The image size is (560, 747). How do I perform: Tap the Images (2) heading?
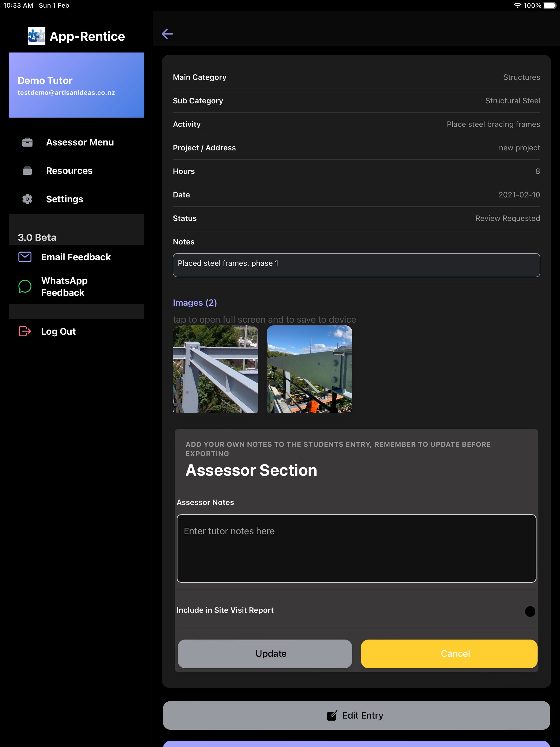tap(195, 303)
